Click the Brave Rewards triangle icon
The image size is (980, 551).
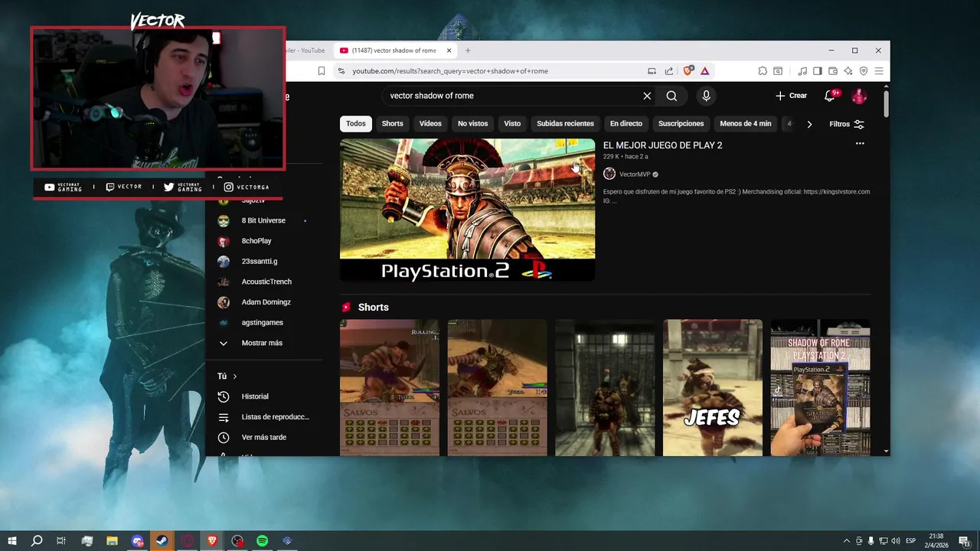coord(704,71)
